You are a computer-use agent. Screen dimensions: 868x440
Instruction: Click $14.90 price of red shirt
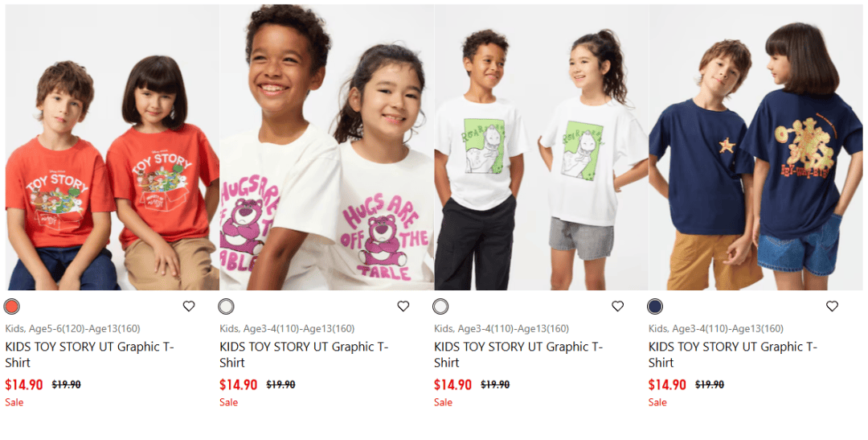[x=24, y=384]
